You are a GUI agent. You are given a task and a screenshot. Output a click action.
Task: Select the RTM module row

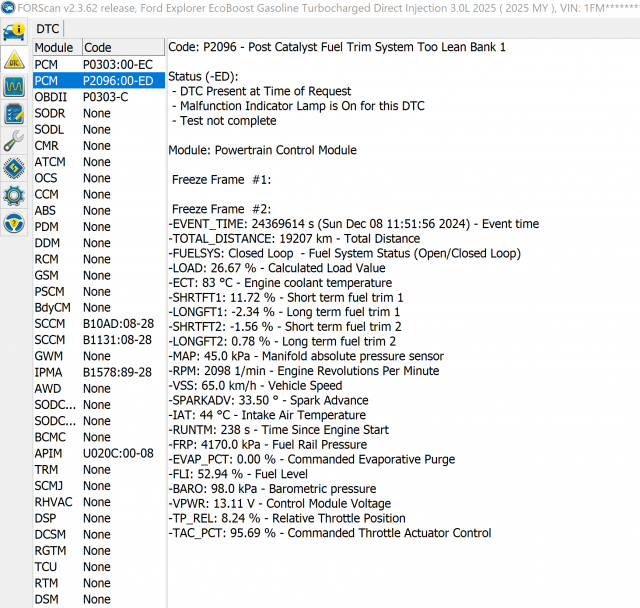[x=99, y=583]
